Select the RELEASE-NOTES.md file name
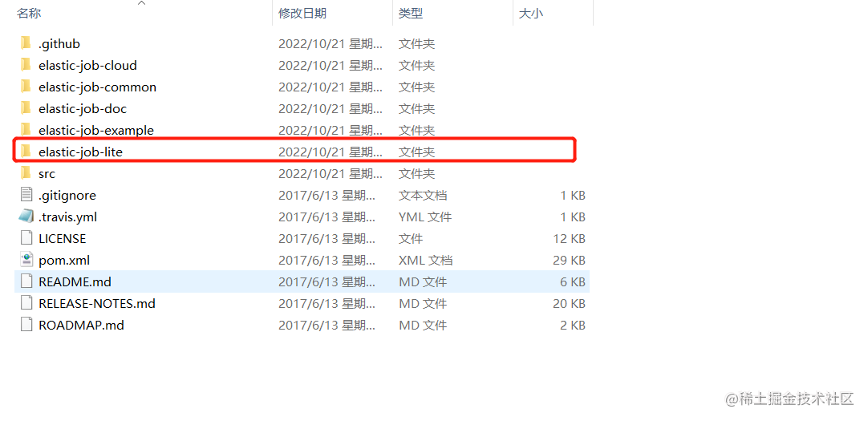Image resolution: width=868 pixels, height=421 pixels. coord(97,304)
